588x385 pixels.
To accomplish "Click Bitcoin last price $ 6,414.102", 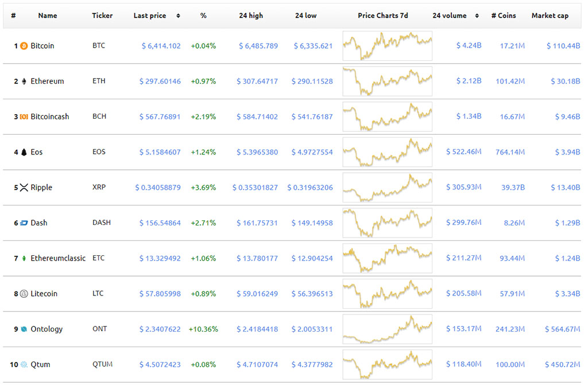I will click(x=161, y=46).
